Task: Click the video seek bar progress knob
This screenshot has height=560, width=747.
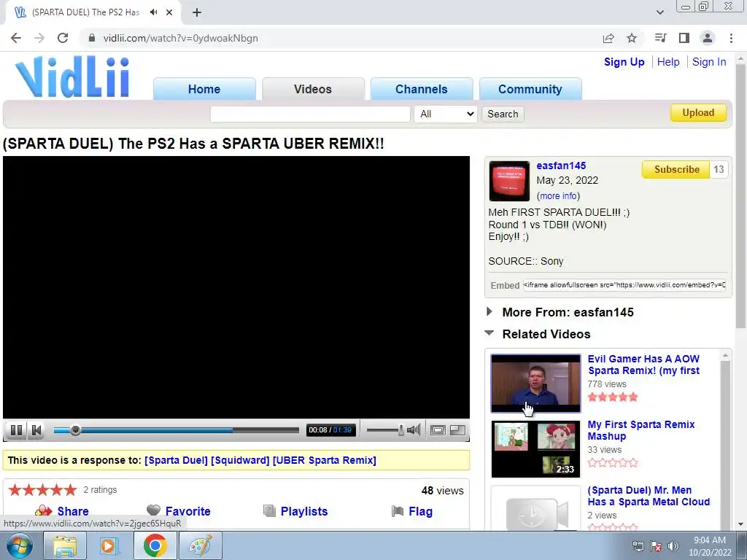Action: (x=75, y=430)
